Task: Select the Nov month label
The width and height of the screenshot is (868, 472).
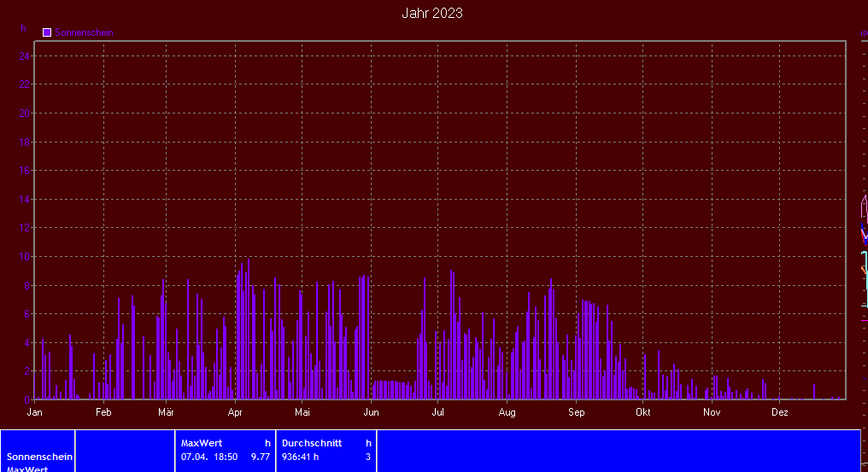Action: (712, 412)
